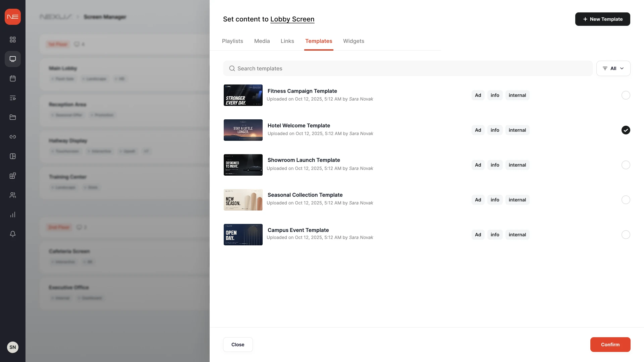Switch to the Widgets tab
The image size is (644, 362).
(x=354, y=41)
